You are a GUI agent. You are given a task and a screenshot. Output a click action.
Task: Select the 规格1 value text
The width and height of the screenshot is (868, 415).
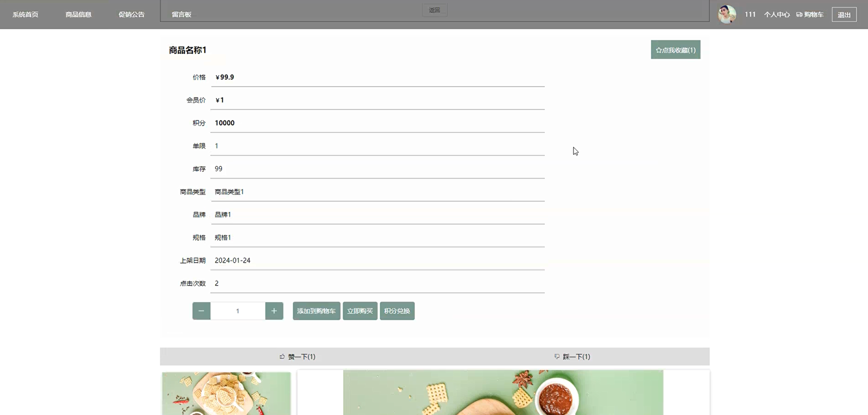click(223, 237)
